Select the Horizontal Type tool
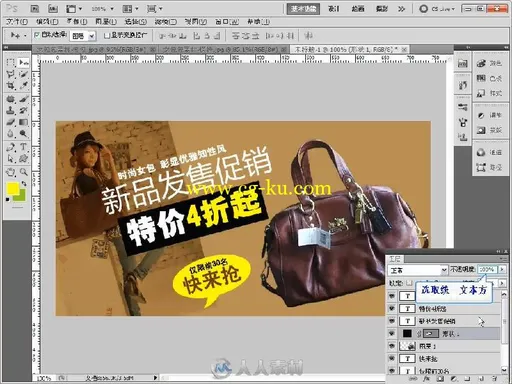The image size is (512, 384). tap(23, 147)
